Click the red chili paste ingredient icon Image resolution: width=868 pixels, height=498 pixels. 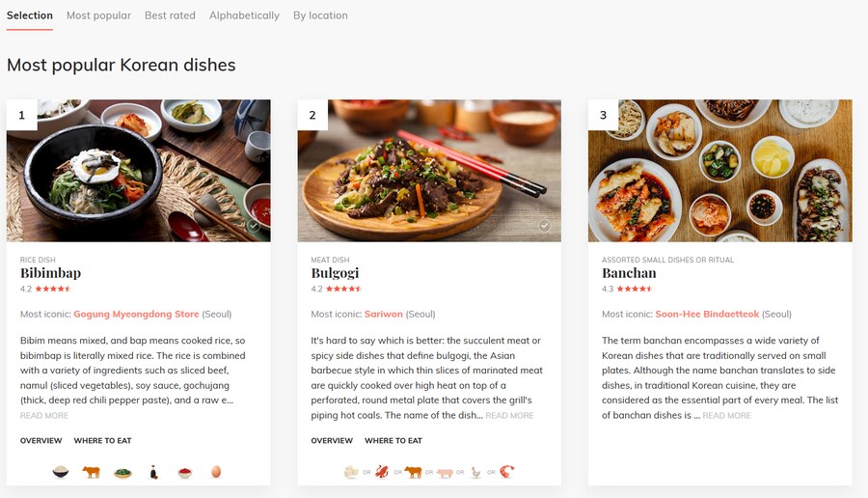[x=184, y=472]
